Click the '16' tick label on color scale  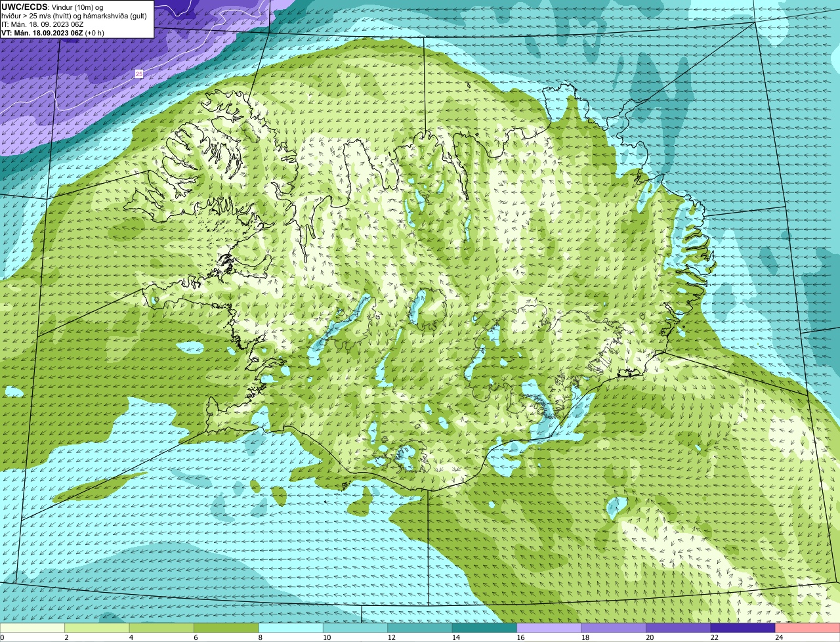tap(520, 637)
